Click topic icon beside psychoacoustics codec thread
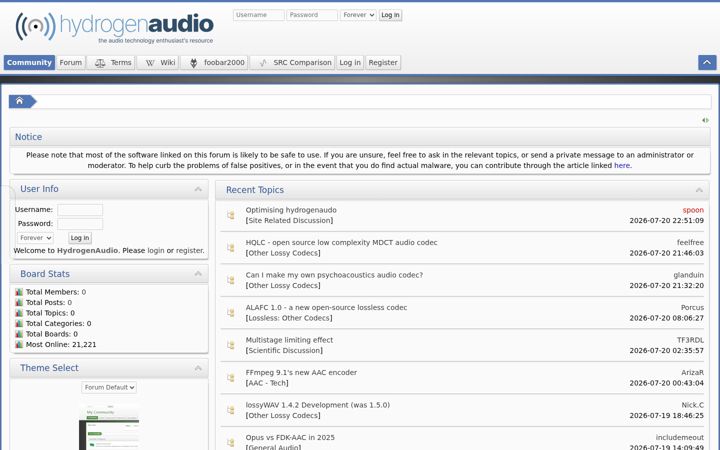The width and height of the screenshot is (720, 450). click(231, 280)
